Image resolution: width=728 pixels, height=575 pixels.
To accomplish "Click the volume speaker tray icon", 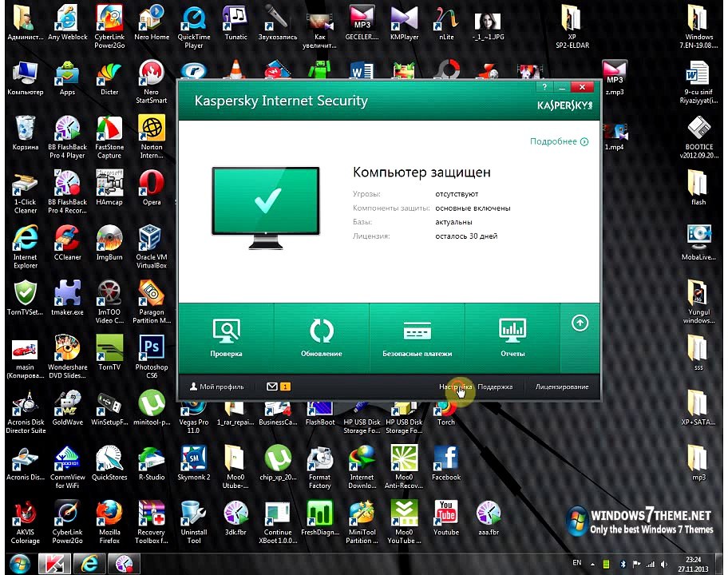I will point(664,565).
